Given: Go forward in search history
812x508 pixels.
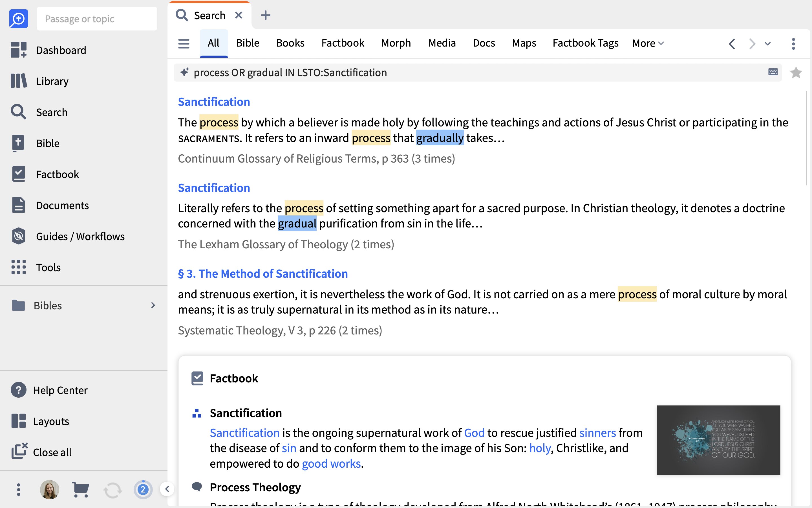Looking at the screenshot, I should 752,44.
